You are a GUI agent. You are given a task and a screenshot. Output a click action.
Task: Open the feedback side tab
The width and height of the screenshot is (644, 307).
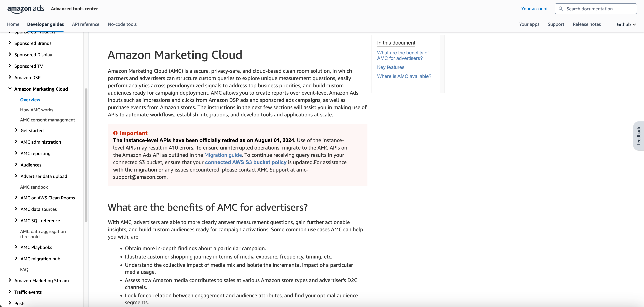[x=638, y=136]
